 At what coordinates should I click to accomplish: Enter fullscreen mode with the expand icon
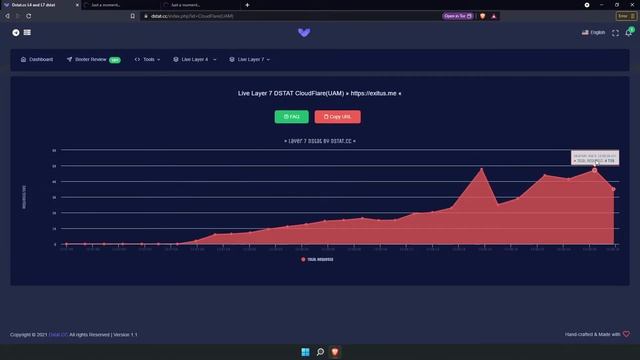point(615,33)
